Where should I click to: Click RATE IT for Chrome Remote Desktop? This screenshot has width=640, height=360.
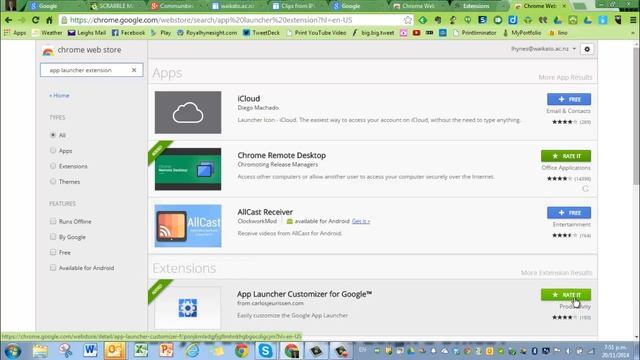point(566,156)
